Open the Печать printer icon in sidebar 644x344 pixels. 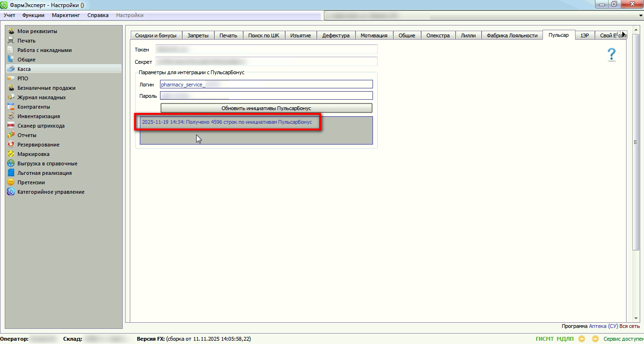(x=11, y=41)
